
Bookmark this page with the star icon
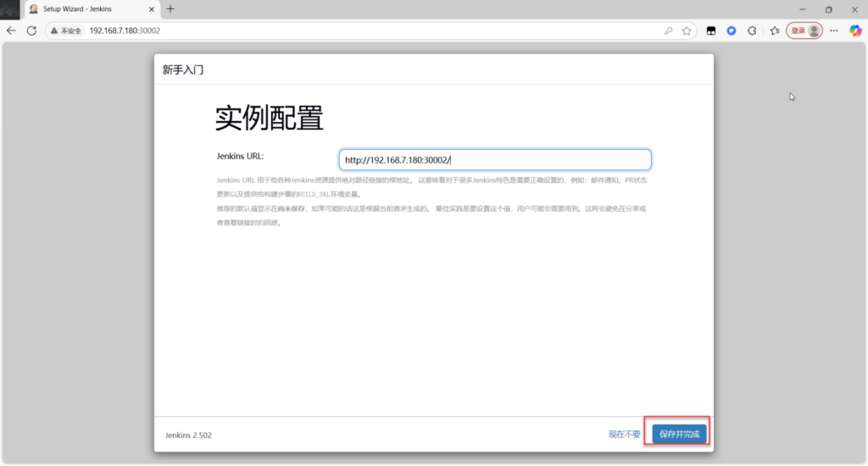coord(687,31)
